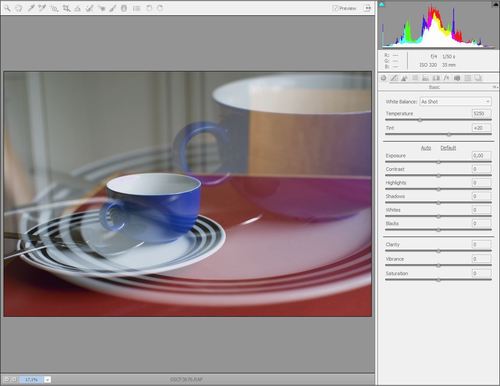500x386 pixels.
Task: Open the zoom level dropdown arrow
Action: coord(48,379)
